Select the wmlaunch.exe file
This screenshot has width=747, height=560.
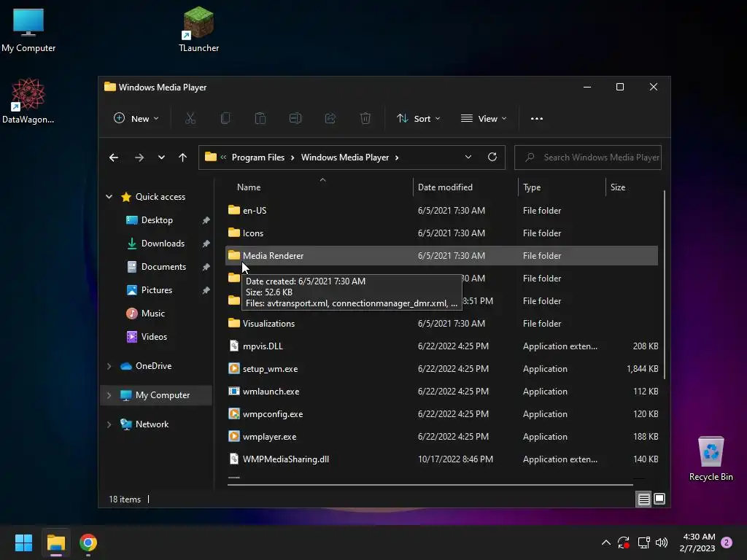tap(441, 392)
